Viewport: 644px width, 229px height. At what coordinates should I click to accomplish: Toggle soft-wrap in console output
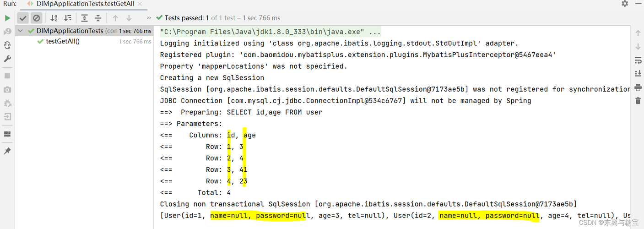coord(638,60)
